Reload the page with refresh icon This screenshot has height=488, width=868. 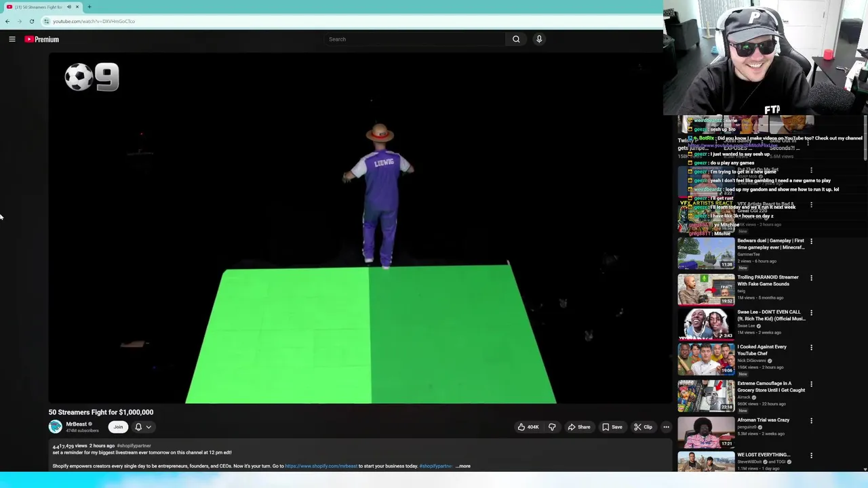pos(31,21)
